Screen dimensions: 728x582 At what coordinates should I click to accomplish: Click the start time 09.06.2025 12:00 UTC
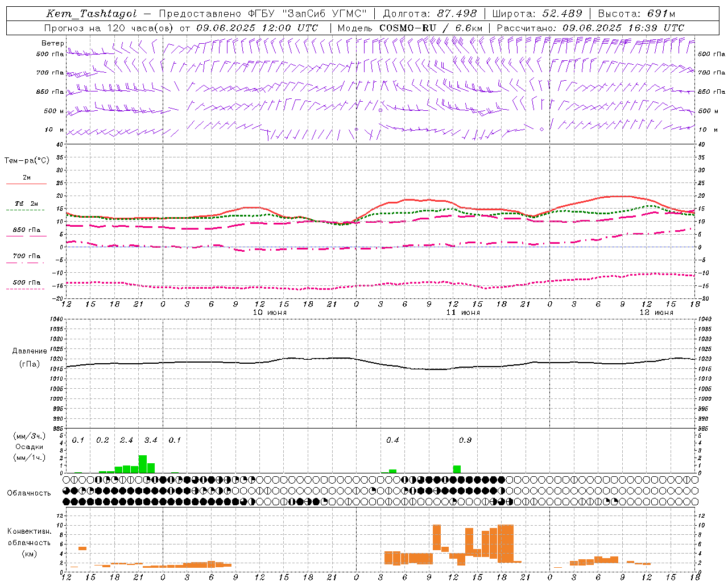click(257, 28)
